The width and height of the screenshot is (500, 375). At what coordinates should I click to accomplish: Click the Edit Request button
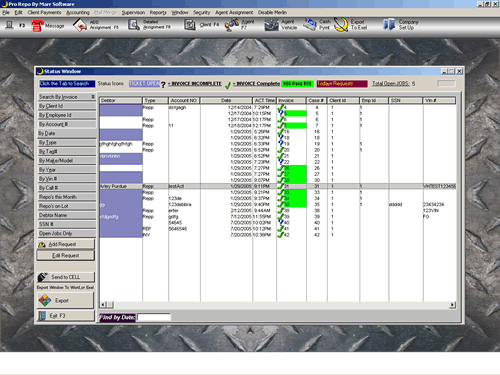[66, 255]
